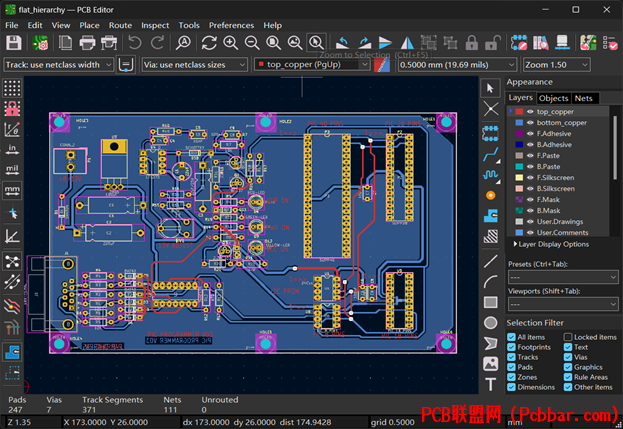Toggle Dimensions filter checkbox

click(511, 387)
